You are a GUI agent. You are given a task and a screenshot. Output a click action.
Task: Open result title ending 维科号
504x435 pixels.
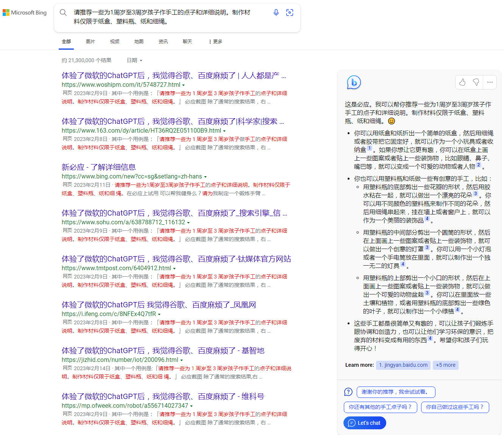pyautogui.click(x=163, y=396)
